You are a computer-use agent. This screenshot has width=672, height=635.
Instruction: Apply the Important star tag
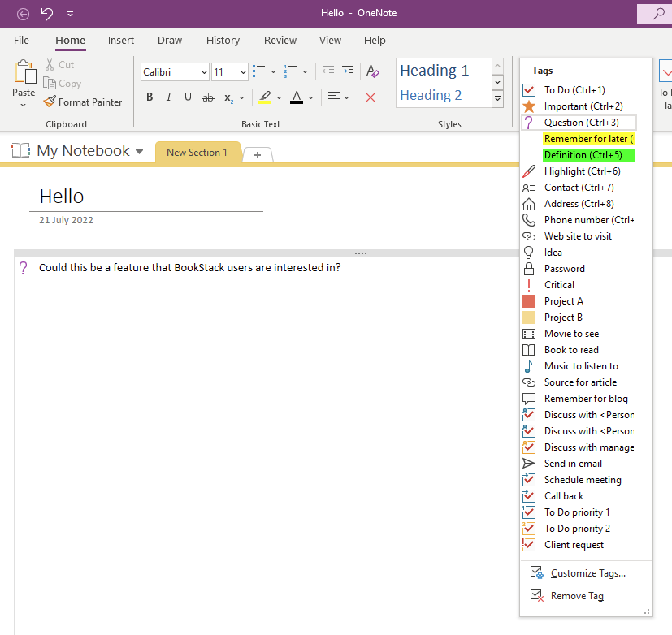[579, 106]
